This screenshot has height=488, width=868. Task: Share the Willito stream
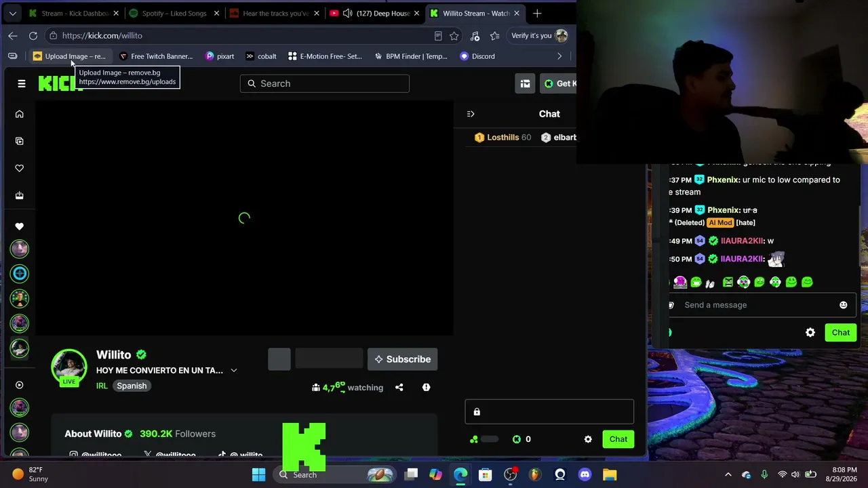pyautogui.click(x=399, y=387)
